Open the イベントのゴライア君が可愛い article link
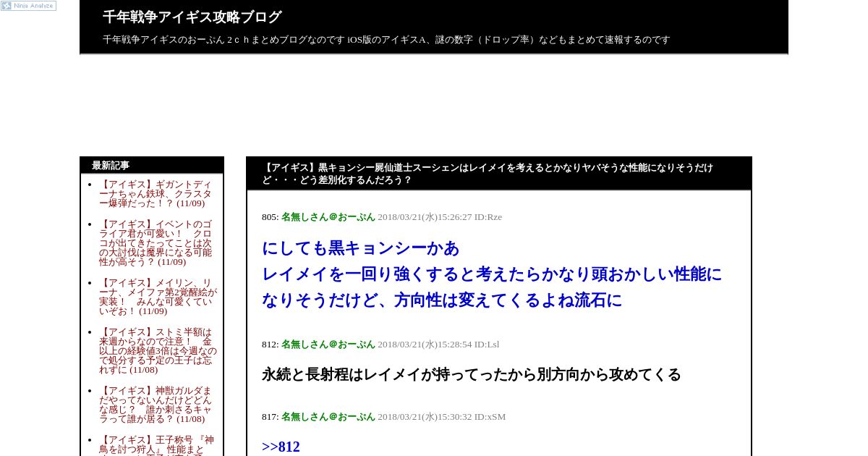This screenshot has width=868, height=456. pyautogui.click(x=156, y=243)
